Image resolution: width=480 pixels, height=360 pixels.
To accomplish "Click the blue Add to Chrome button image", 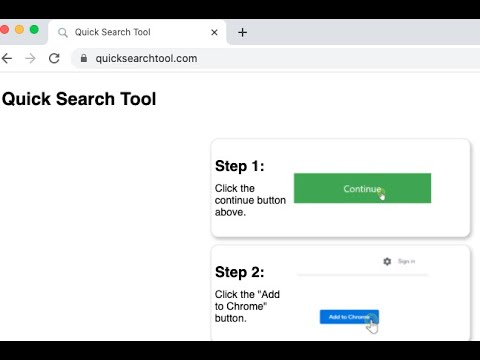I will pyautogui.click(x=349, y=317).
